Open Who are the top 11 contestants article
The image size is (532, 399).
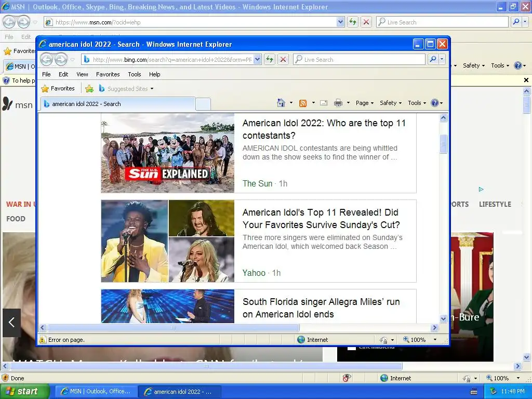click(x=324, y=129)
